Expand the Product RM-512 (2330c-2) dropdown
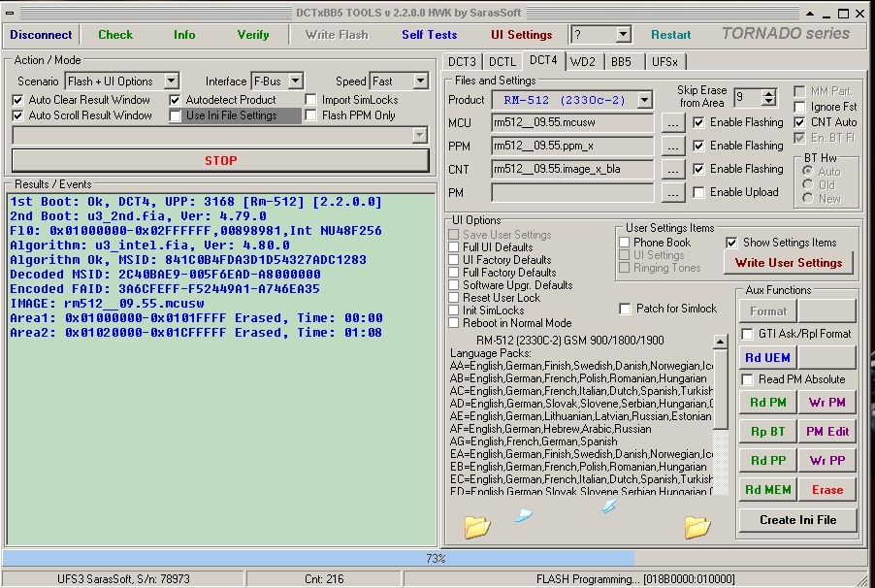 pos(644,100)
